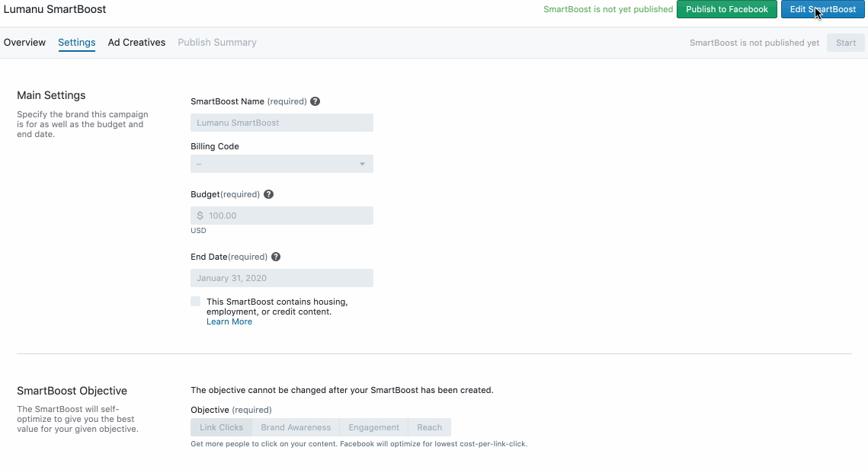Image resolution: width=868 pixels, height=473 pixels.
Task: Tick housing, employment, or credit content checkbox
Action: [195, 302]
